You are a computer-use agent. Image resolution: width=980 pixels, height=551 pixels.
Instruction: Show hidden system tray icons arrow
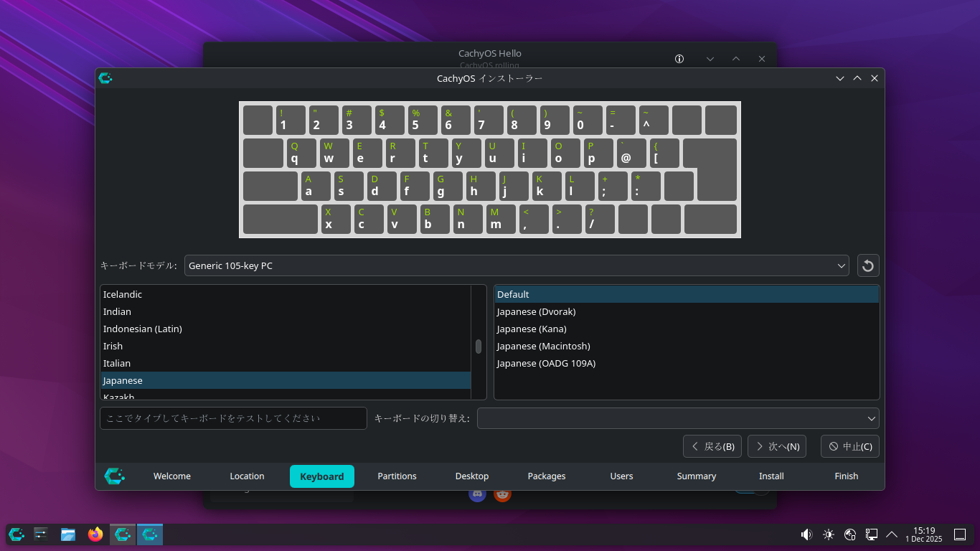click(892, 534)
